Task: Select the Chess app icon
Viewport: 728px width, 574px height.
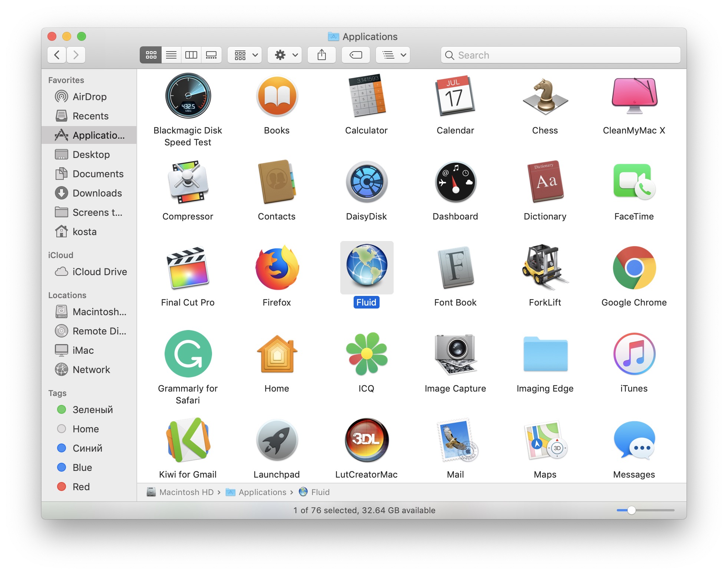Action: tap(545, 96)
